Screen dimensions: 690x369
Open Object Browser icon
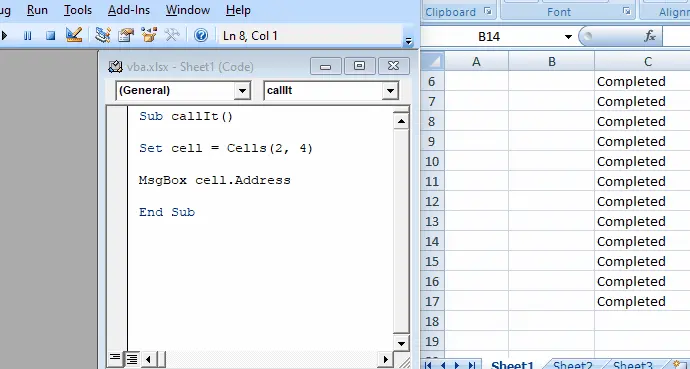[x=149, y=35]
